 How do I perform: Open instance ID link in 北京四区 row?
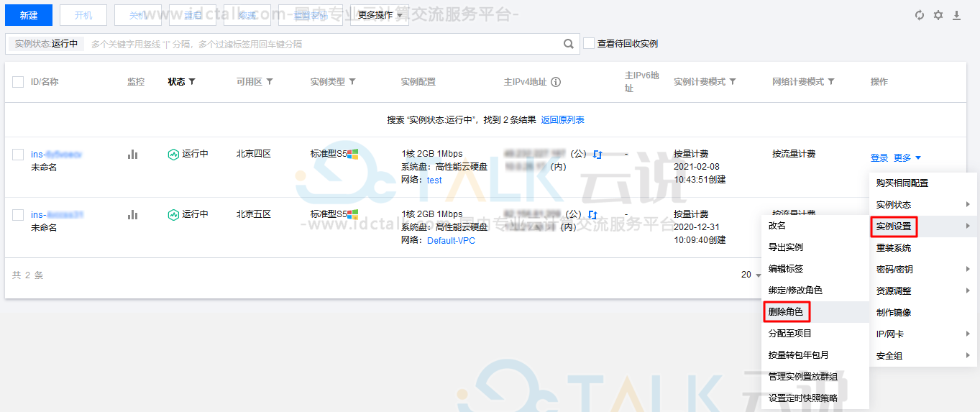[x=56, y=155]
